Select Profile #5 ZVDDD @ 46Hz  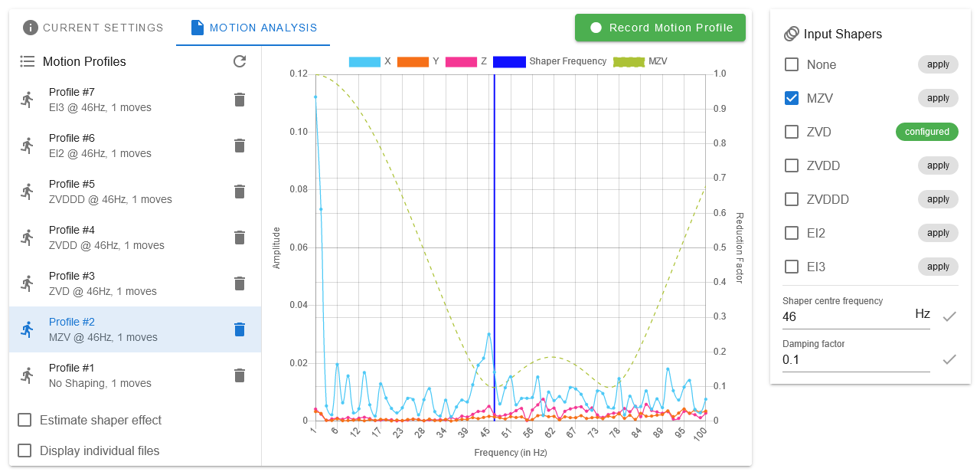135,192
